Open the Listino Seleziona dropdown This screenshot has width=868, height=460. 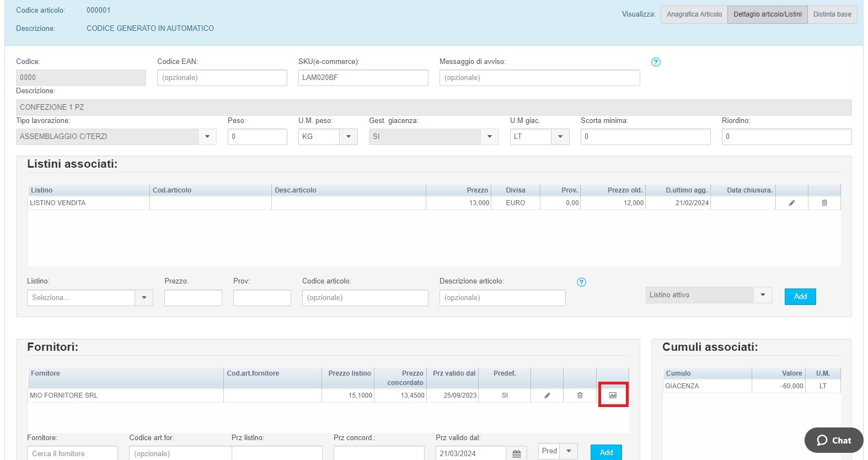144,298
